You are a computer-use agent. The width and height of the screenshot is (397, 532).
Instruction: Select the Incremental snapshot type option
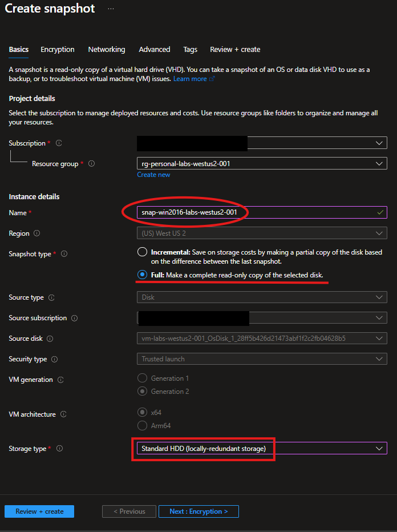142,252
